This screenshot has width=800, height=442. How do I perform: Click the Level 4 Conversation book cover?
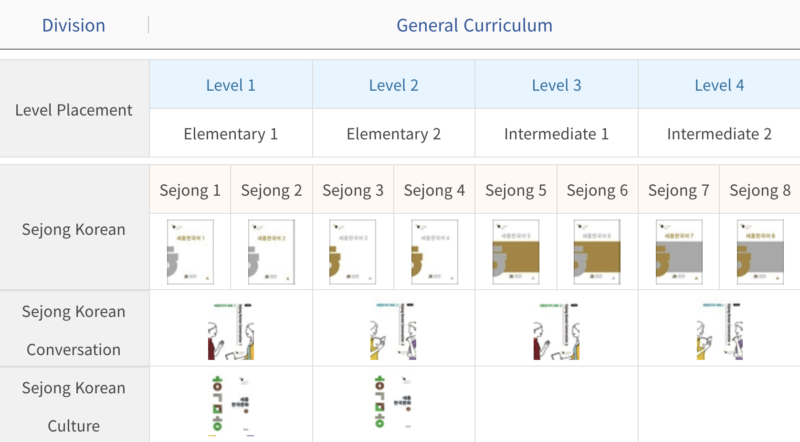pyautogui.click(x=720, y=329)
